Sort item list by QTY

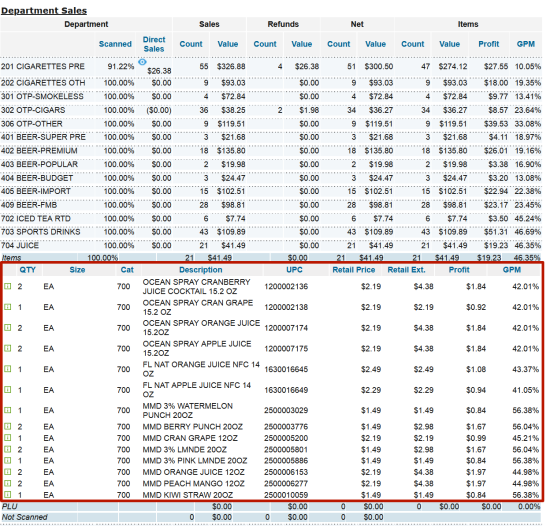[27, 270]
